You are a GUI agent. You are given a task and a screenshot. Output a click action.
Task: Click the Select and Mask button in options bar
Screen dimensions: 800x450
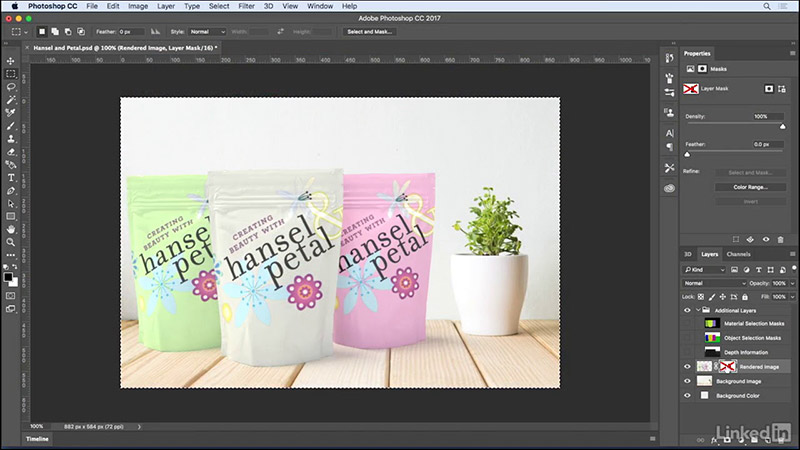click(369, 32)
